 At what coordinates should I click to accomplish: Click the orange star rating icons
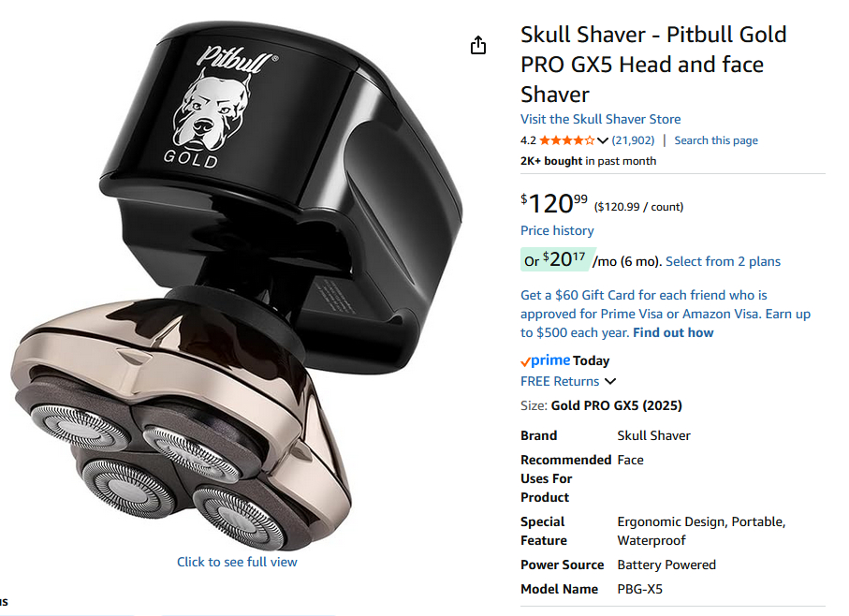(x=566, y=140)
